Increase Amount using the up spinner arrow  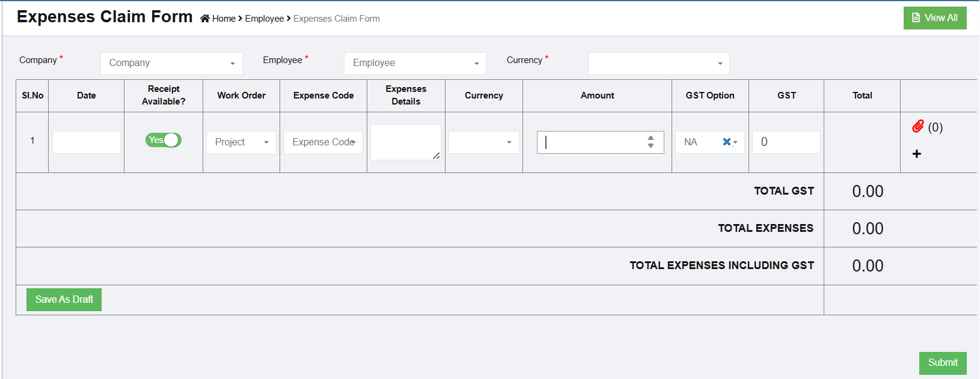pos(651,138)
